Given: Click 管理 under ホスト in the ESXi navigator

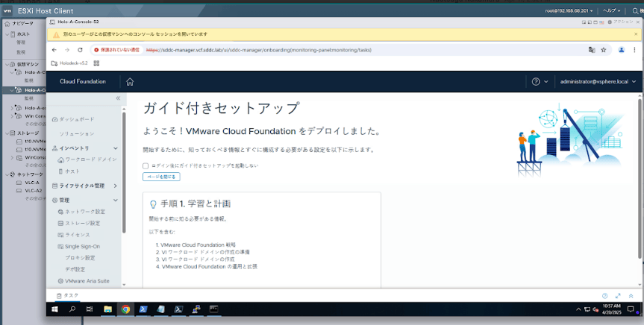Looking at the screenshot, I should (x=21, y=42).
